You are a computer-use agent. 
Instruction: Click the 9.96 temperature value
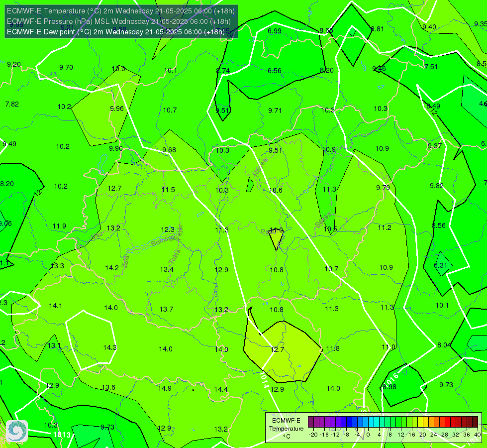pos(117,109)
